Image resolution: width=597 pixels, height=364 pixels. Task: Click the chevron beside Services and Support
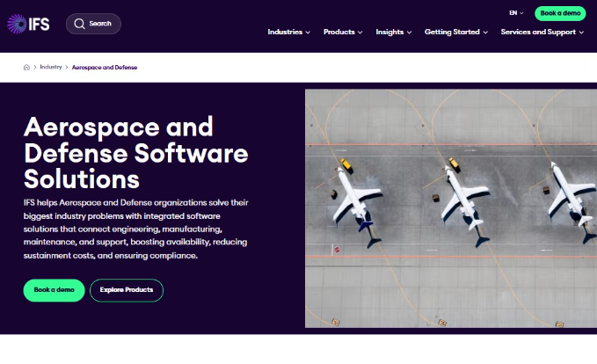581,33
